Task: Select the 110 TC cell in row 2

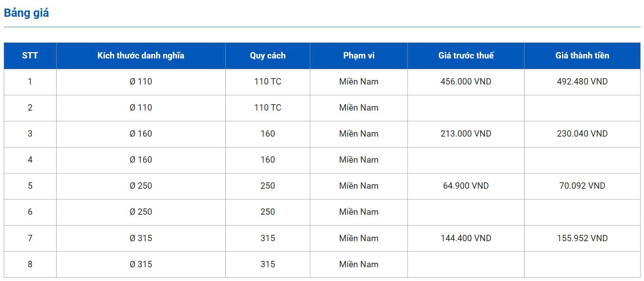Action: (267, 108)
